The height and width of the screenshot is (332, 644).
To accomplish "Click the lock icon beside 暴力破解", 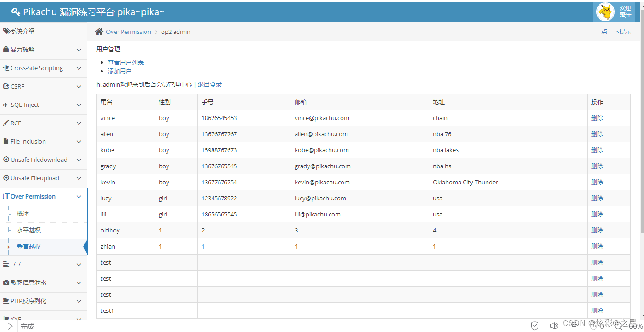I will click(6, 50).
